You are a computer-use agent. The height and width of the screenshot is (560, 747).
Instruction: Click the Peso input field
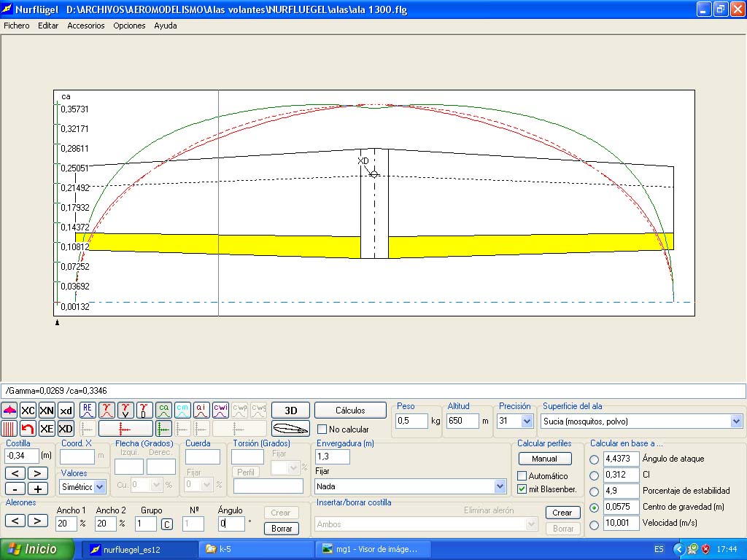[411, 421]
